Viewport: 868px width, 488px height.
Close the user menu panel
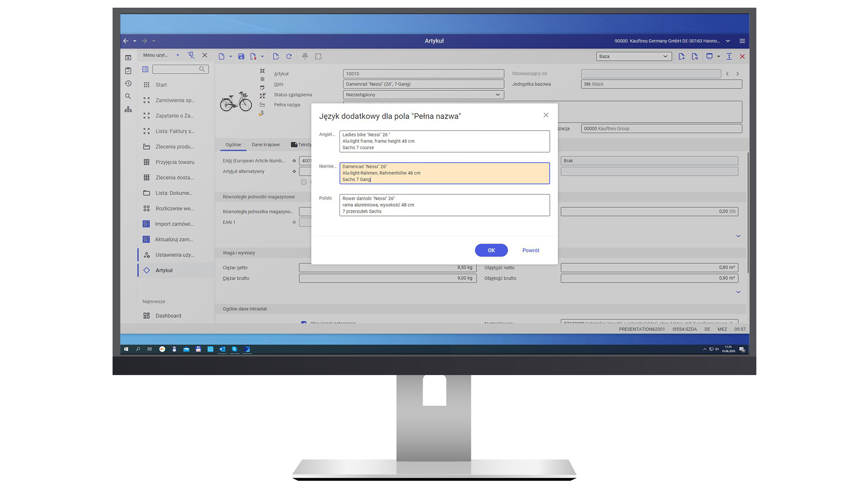pos(205,55)
